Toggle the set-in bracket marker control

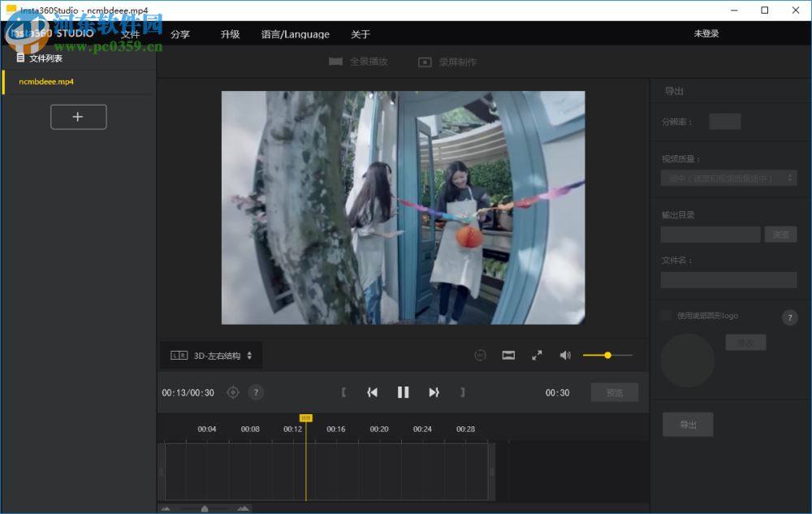coord(344,391)
